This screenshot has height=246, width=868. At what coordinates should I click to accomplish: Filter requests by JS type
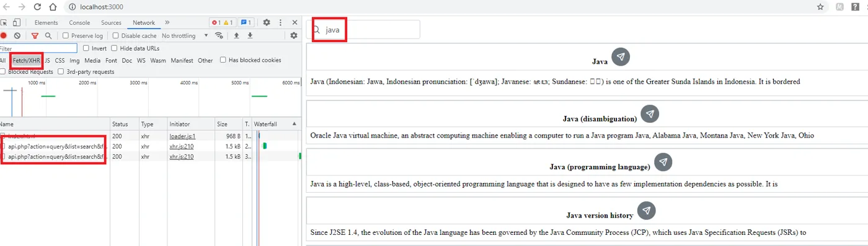[x=47, y=61]
